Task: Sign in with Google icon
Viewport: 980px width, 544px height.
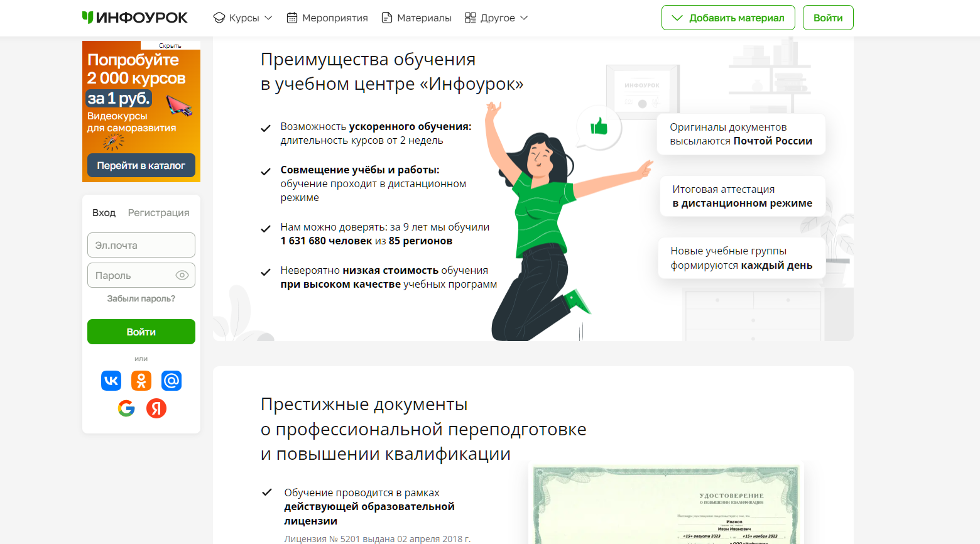Action: tap(126, 408)
